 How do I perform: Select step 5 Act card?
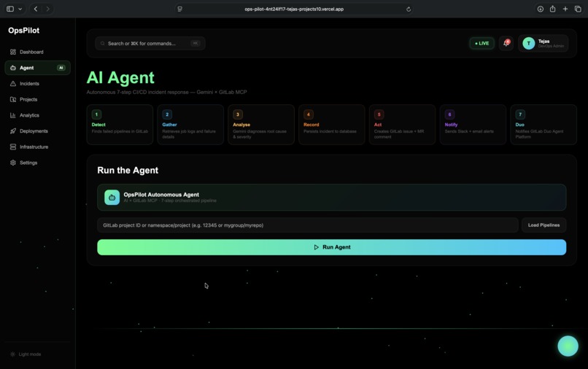[x=403, y=125]
